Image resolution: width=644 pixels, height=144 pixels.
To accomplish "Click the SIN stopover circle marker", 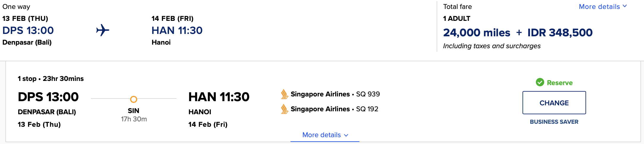I will click(x=134, y=99).
